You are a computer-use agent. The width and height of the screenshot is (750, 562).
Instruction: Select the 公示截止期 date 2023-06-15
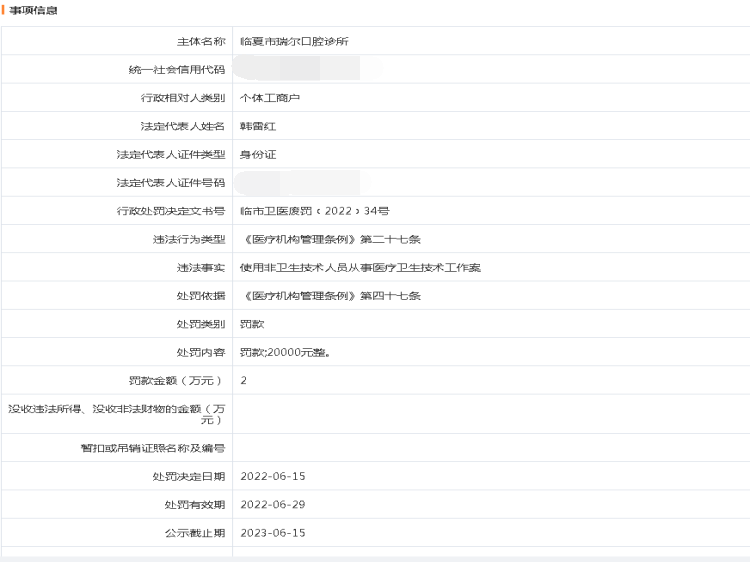click(x=272, y=532)
